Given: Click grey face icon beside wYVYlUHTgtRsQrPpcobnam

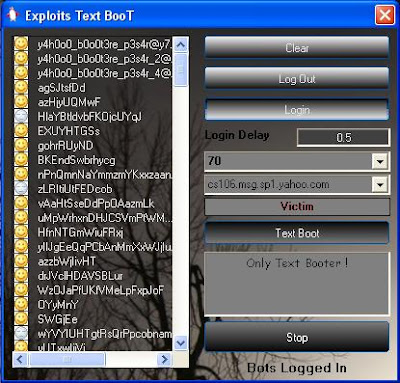Looking at the screenshot, I should coord(21,333).
